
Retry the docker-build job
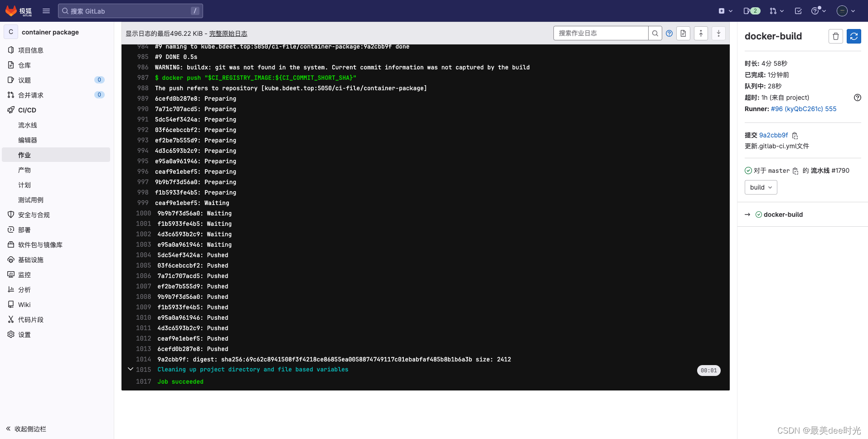click(854, 36)
